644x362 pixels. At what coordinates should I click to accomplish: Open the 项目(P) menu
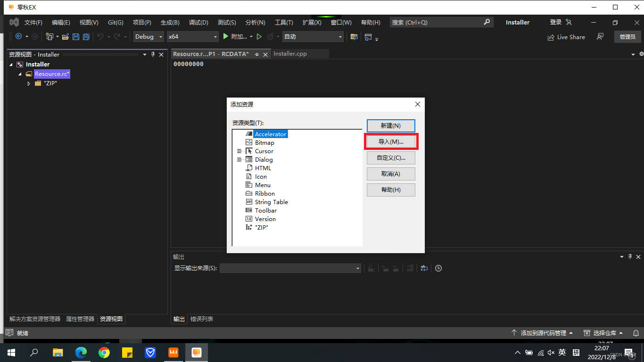[142, 23]
